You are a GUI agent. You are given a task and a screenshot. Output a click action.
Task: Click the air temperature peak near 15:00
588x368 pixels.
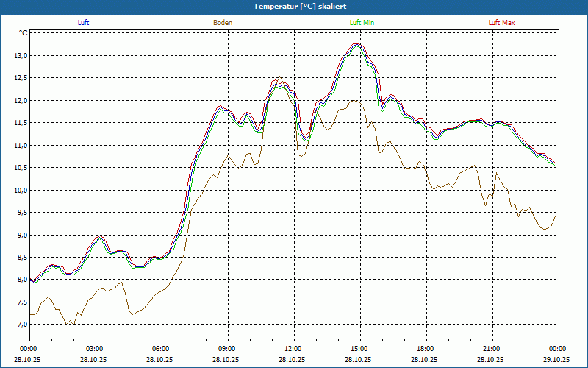357,44
